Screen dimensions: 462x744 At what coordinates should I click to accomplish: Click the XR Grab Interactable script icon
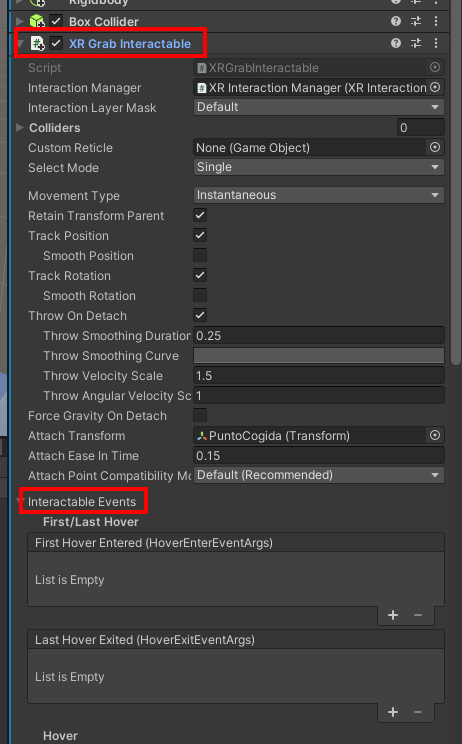pos(37,44)
